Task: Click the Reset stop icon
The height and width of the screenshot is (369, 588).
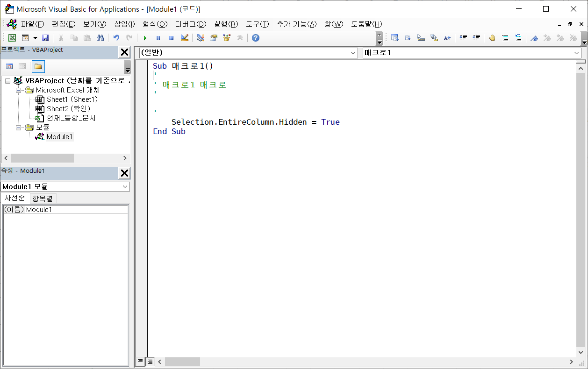Action: point(171,38)
